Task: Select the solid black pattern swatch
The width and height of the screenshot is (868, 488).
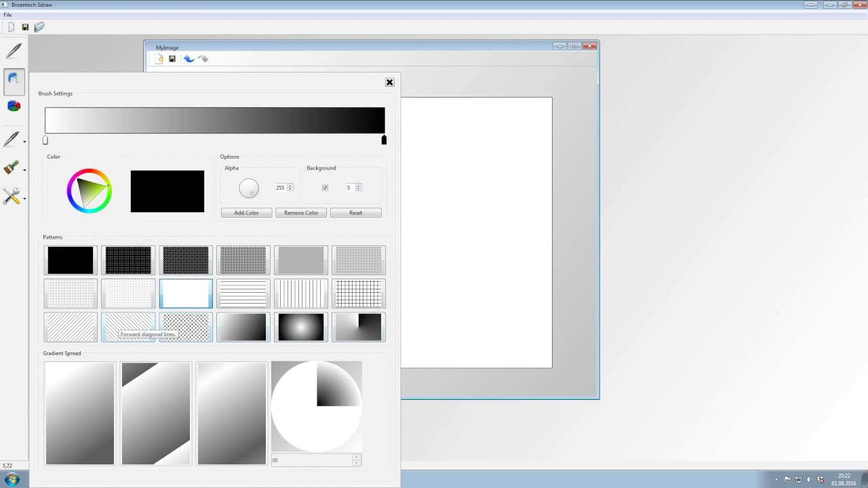Action: [x=70, y=260]
